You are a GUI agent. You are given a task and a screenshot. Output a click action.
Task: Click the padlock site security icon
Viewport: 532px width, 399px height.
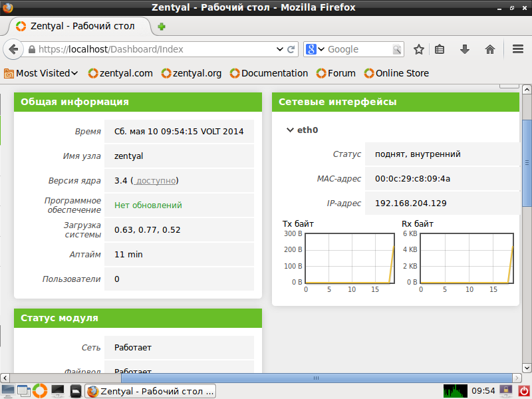31,49
